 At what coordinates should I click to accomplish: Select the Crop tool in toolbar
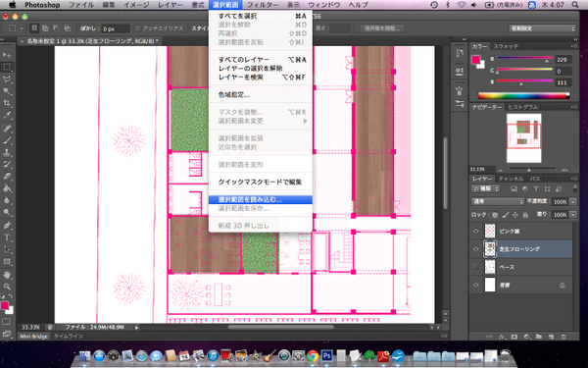click(x=7, y=103)
